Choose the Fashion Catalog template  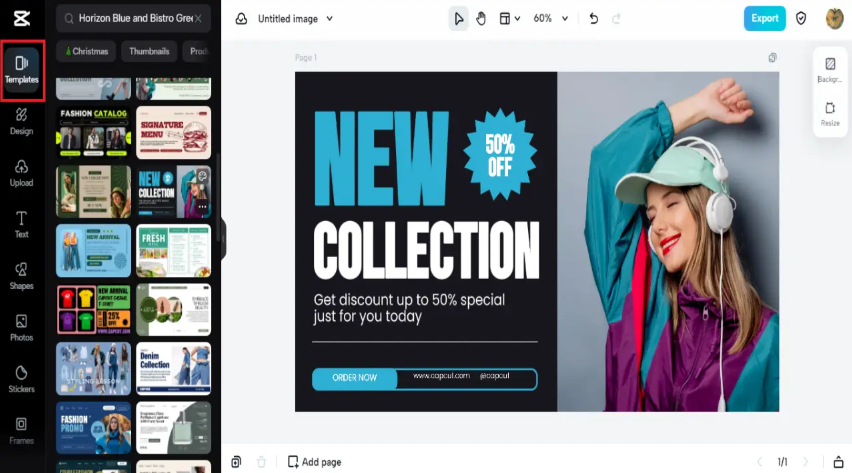(93, 132)
